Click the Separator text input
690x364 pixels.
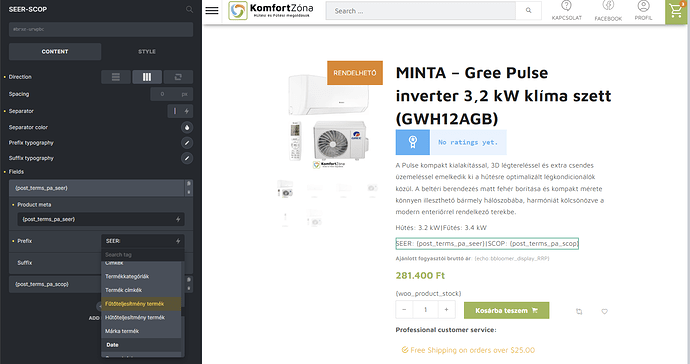point(175,111)
